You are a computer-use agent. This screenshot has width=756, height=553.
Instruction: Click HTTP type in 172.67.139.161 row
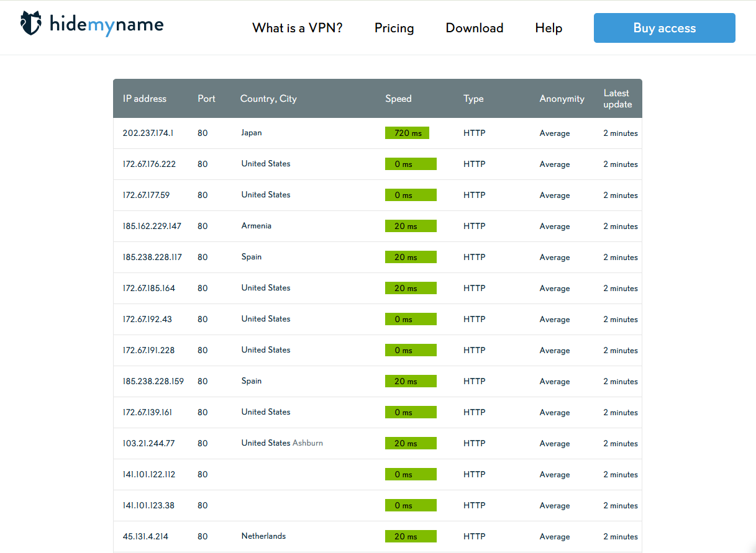click(475, 412)
